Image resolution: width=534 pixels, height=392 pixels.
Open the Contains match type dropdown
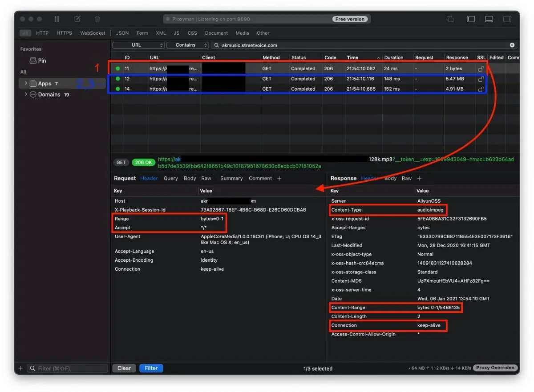pos(187,45)
